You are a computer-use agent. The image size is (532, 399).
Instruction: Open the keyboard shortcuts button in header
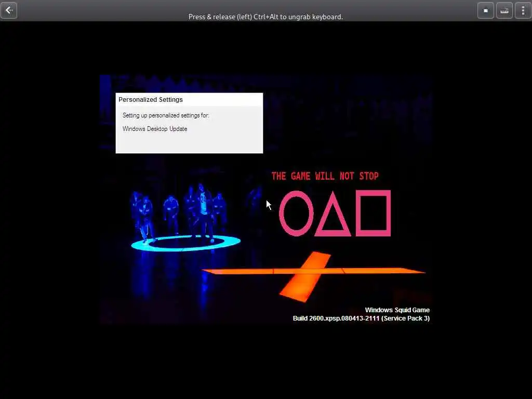click(504, 10)
